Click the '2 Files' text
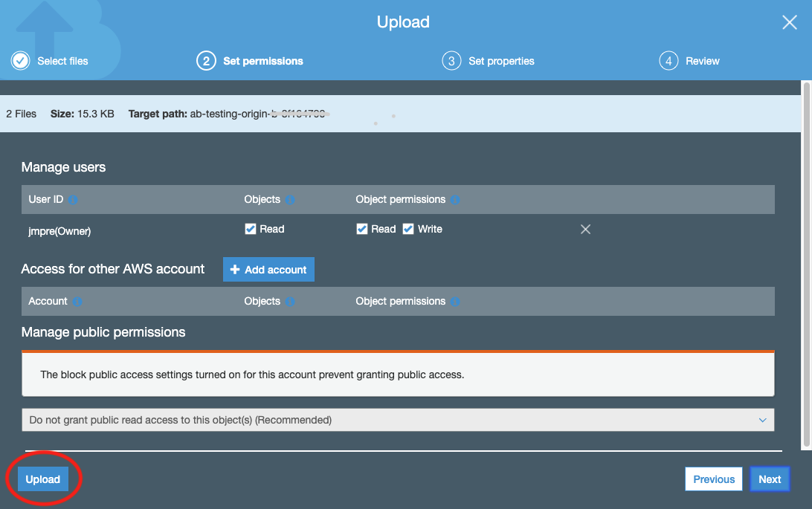Screen dimensions: 812x509 pyautogui.click(x=22, y=114)
